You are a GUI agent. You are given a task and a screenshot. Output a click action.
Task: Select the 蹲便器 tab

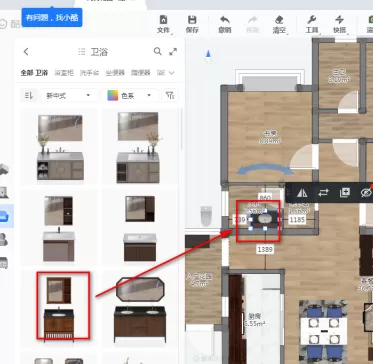click(x=141, y=73)
